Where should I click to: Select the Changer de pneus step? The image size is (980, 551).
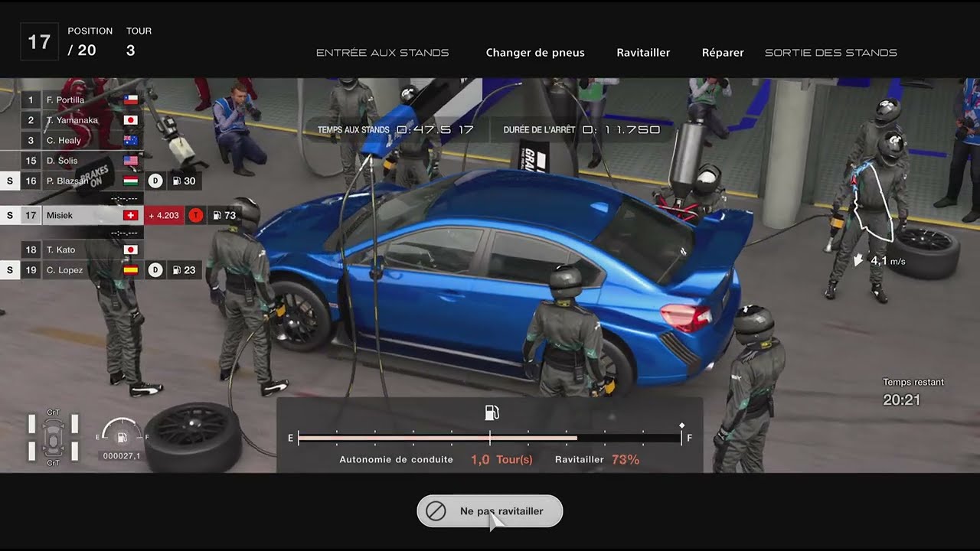[535, 53]
